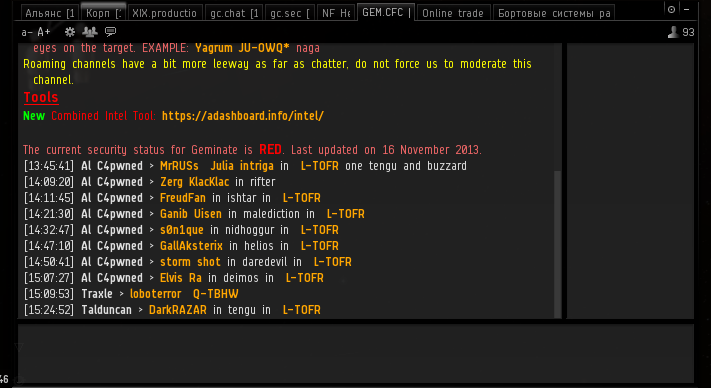Click pilot GallAksterix name
The image size is (711, 388).
point(191,246)
